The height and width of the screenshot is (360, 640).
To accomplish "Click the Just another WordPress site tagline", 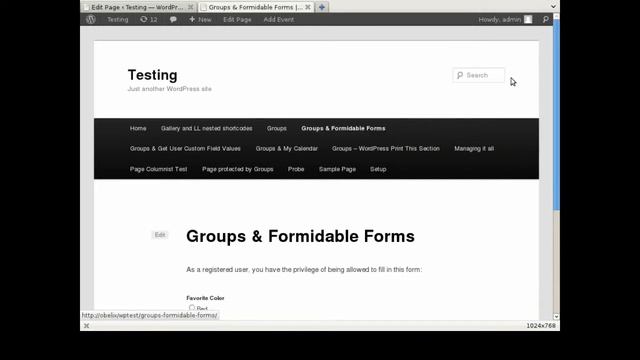I will [x=170, y=89].
